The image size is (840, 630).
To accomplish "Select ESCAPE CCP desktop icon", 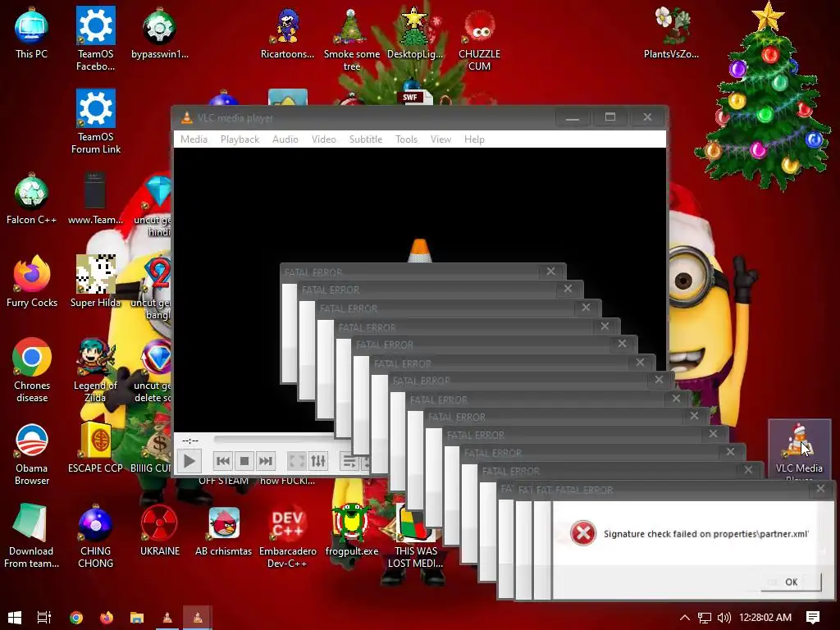I will [95, 448].
